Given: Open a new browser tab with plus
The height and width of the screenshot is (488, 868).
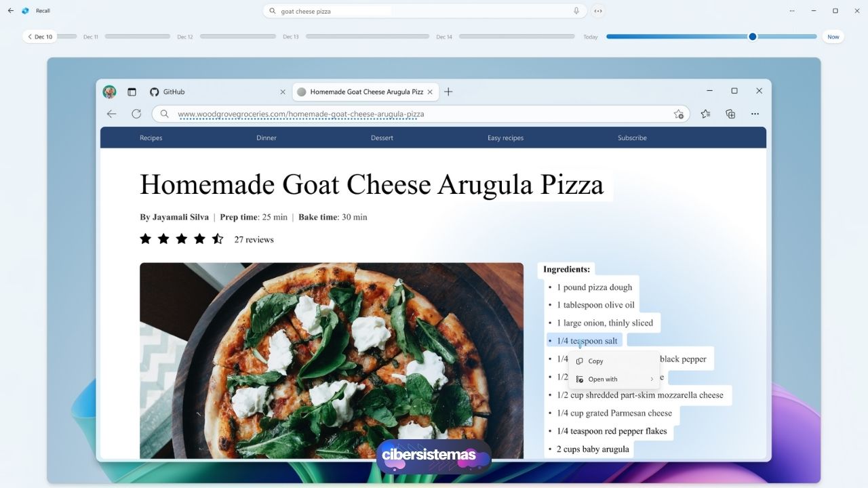Looking at the screenshot, I should [x=448, y=91].
